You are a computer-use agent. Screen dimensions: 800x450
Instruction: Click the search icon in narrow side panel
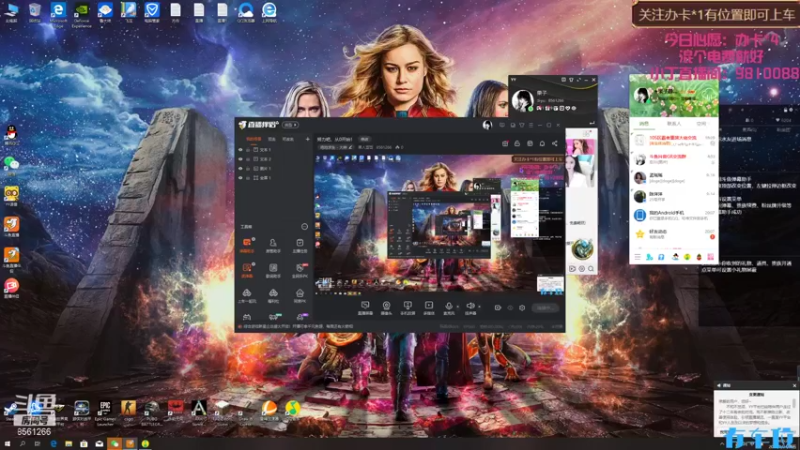coord(591,268)
